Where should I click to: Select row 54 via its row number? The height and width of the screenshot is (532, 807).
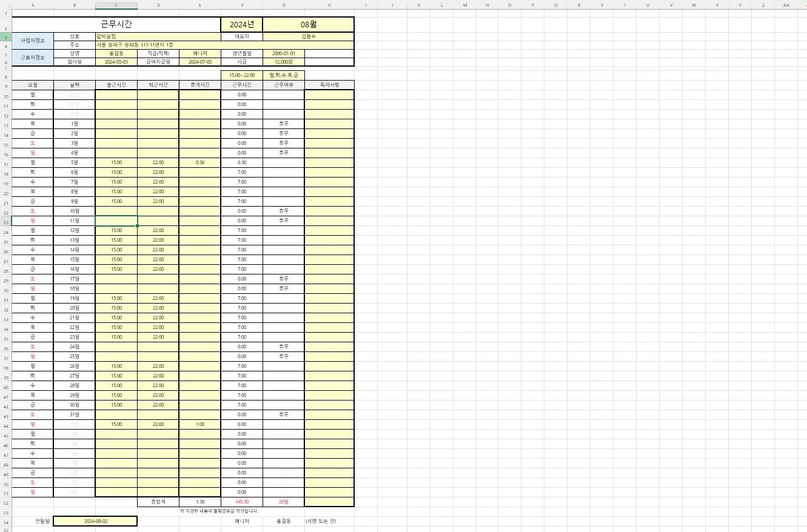pos(5,522)
